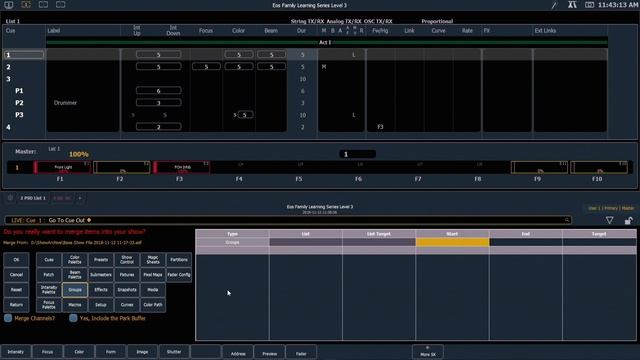Open the Focus softkey
The height and width of the screenshot is (360, 640).
47,352
